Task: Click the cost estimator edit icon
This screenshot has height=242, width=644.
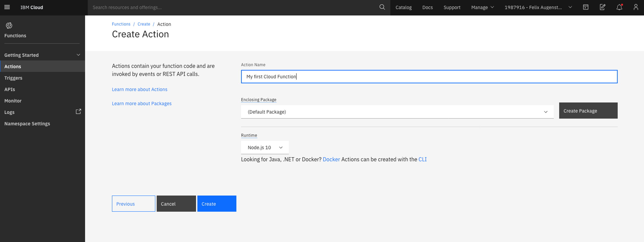Action: pos(602,7)
